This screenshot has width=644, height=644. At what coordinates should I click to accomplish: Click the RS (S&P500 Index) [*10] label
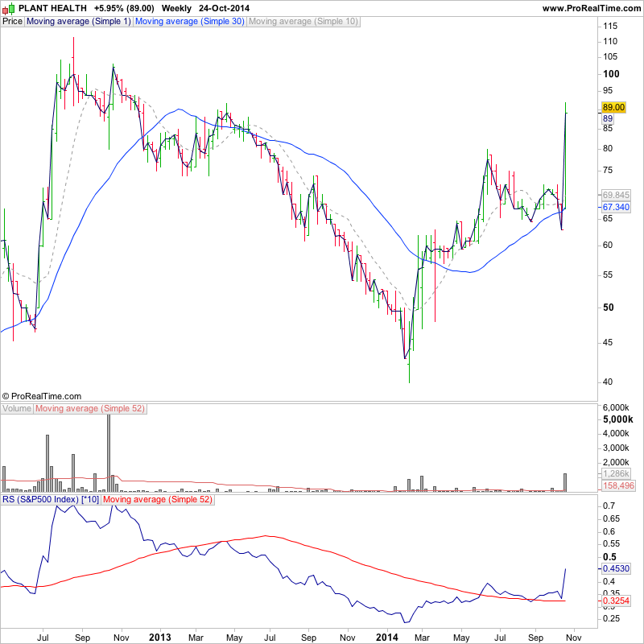click(51, 500)
